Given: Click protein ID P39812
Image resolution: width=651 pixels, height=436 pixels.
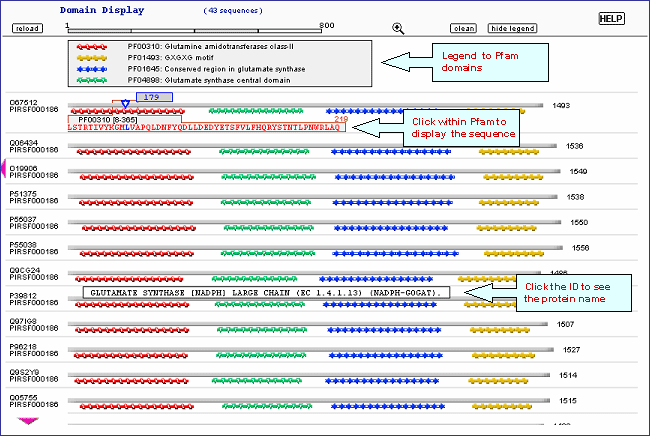Looking at the screenshot, I should (23, 296).
